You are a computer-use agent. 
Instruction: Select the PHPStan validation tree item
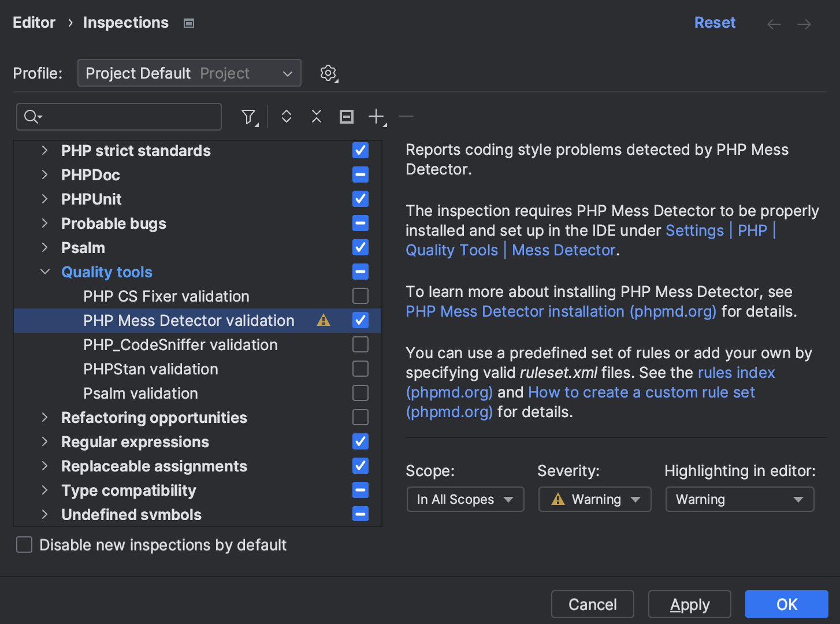150,369
